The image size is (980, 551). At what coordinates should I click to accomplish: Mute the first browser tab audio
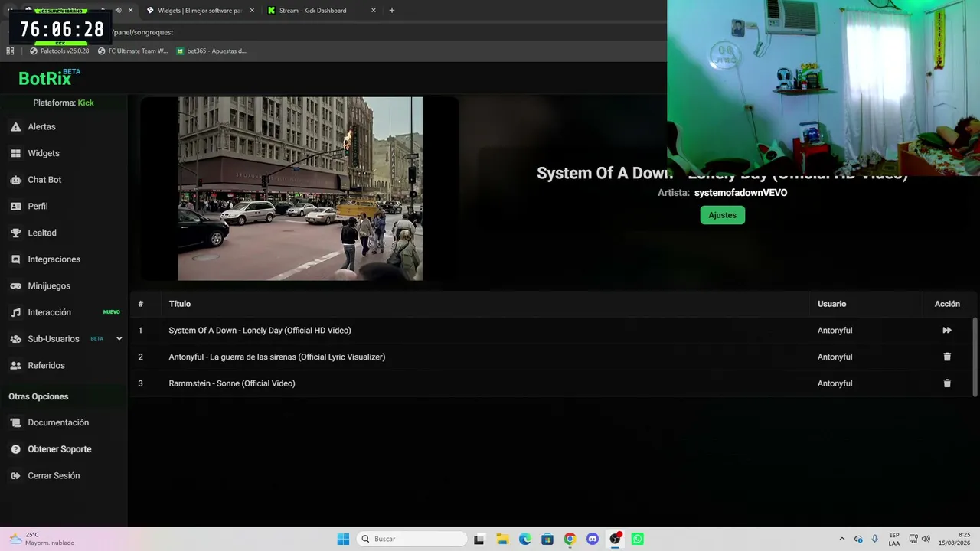(x=118, y=11)
